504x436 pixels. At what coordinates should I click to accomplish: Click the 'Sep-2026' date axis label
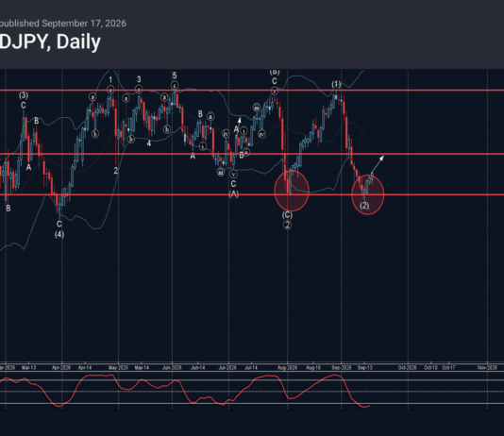[342, 367]
